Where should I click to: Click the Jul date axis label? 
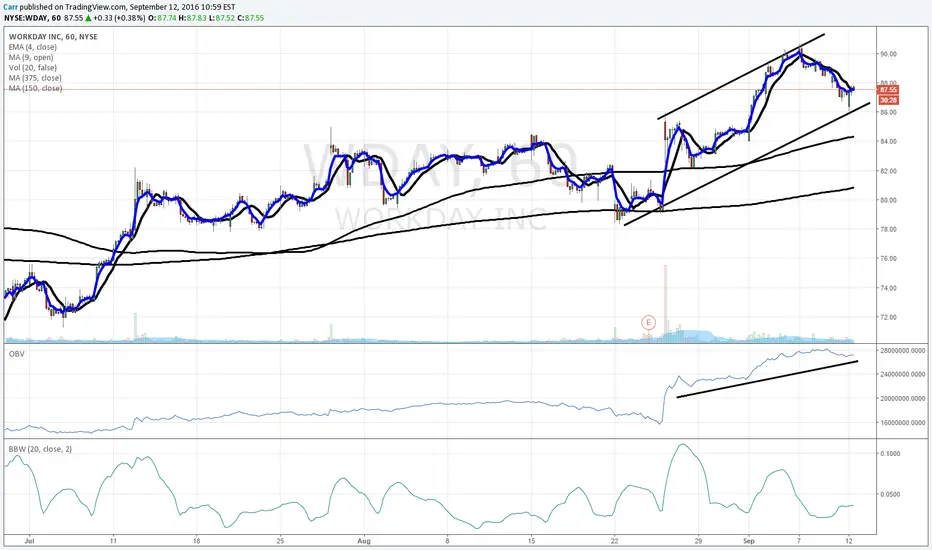click(29, 541)
